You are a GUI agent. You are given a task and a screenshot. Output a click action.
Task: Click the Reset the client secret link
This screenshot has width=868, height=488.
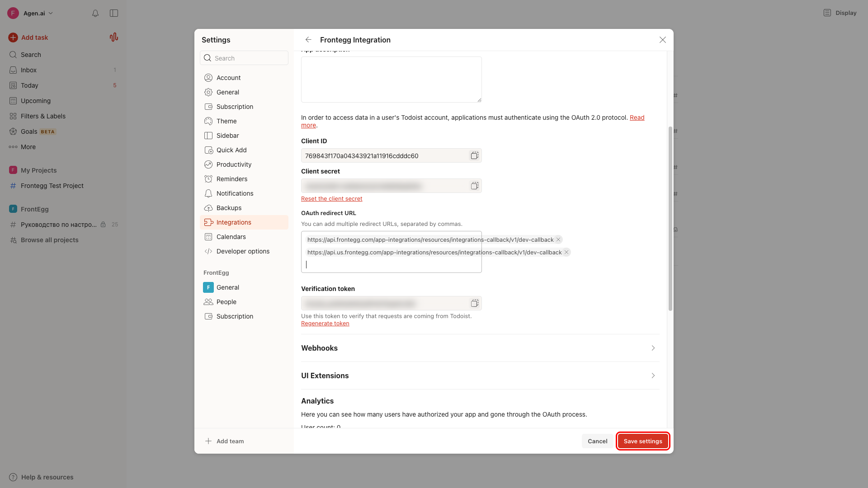[331, 199]
